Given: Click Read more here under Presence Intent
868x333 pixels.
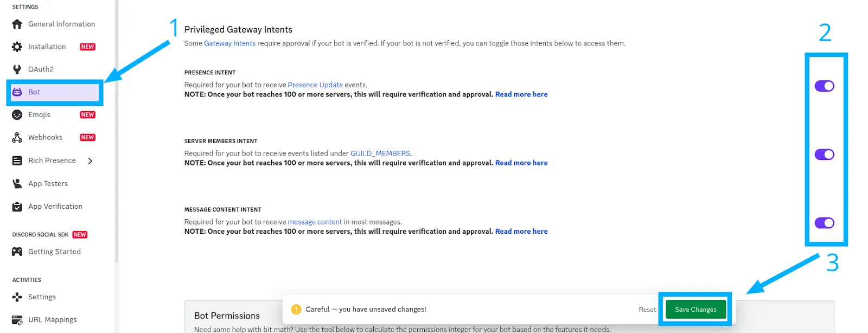Looking at the screenshot, I should tap(521, 94).
